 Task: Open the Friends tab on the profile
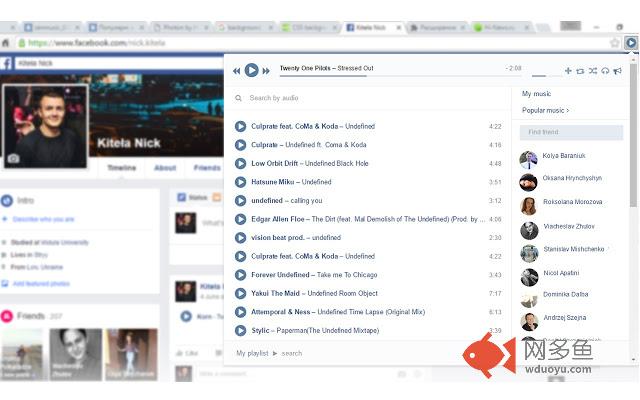[207, 168]
